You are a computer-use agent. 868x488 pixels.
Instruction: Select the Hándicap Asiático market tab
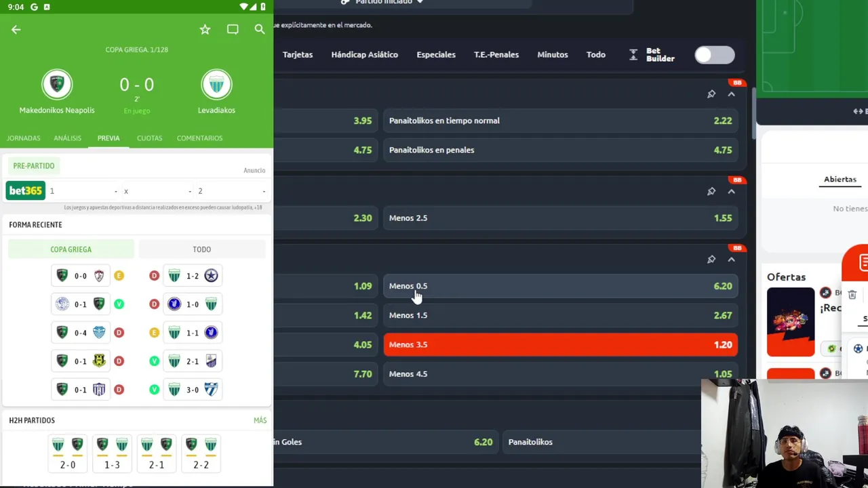pyautogui.click(x=364, y=55)
